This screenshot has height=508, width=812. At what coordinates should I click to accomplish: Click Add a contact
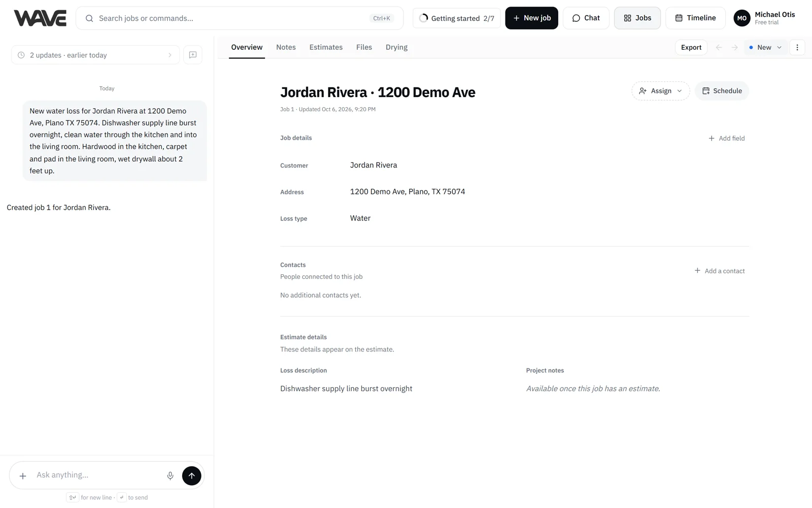click(720, 271)
